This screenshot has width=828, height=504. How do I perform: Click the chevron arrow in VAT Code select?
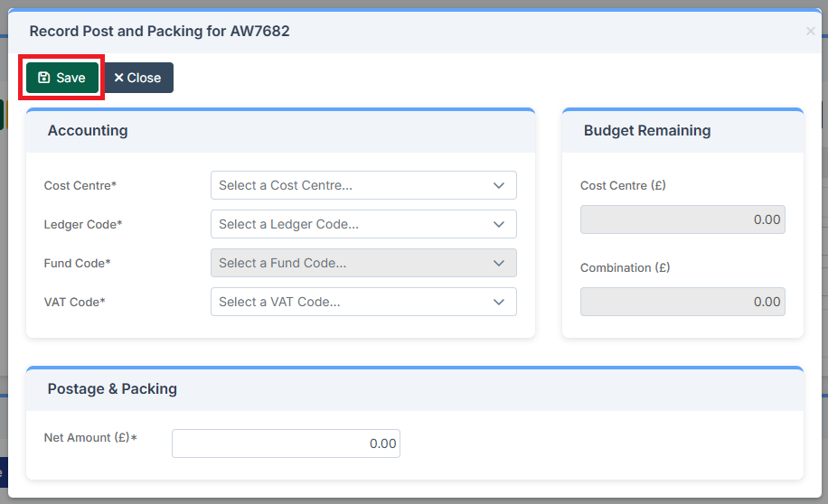point(499,302)
